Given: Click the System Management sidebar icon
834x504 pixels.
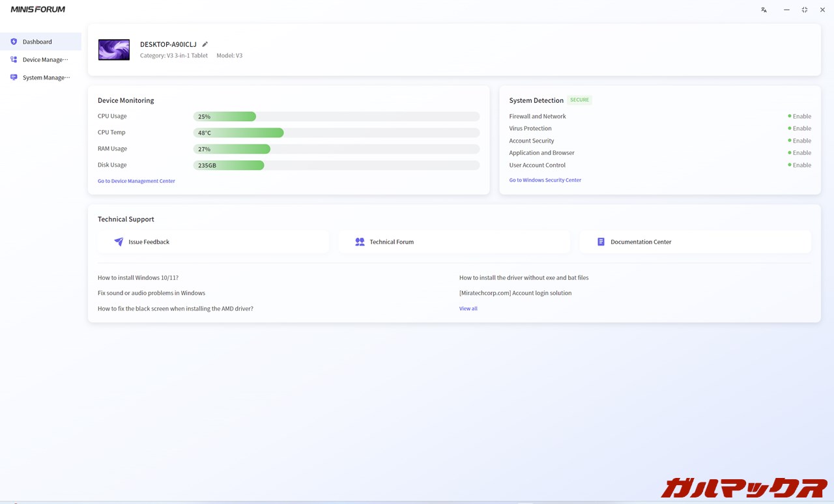Looking at the screenshot, I should [x=14, y=77].
